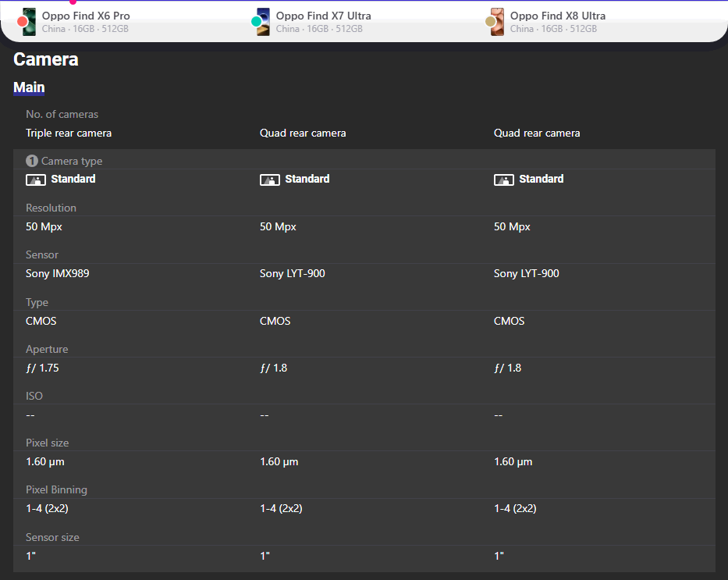Screen dimensions: 728x580
Task: Click '1.60 µm' pixel size for Find X6 Pro
Action: pos(45,461)
